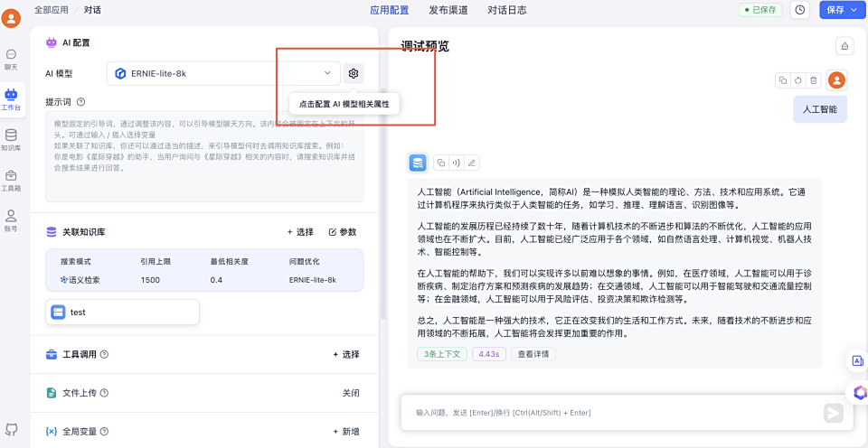Open the 知识库 knowledge base section
Image resolution: width=868 pixels, height=448 pixels.
click(11, 141)
